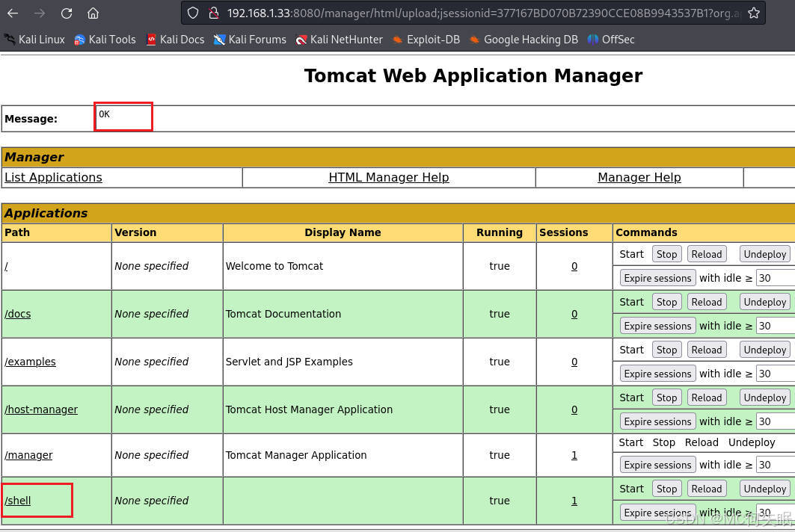795x532 pixels.
Task: Undeploy the /host-manager application
Action: click(x=765, y=398)
